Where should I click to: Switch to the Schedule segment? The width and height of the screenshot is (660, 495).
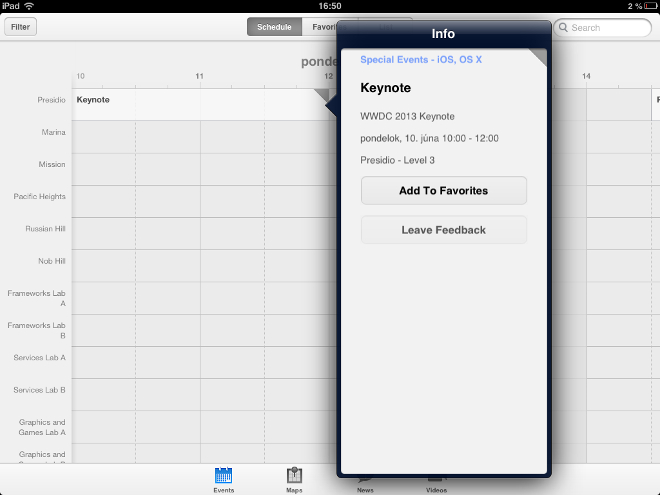coord(274,27)
